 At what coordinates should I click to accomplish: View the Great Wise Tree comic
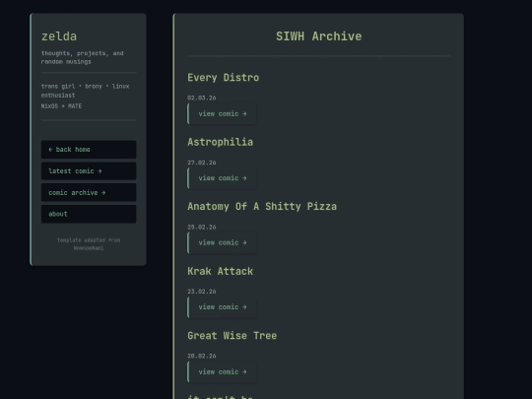click(222, 371)
